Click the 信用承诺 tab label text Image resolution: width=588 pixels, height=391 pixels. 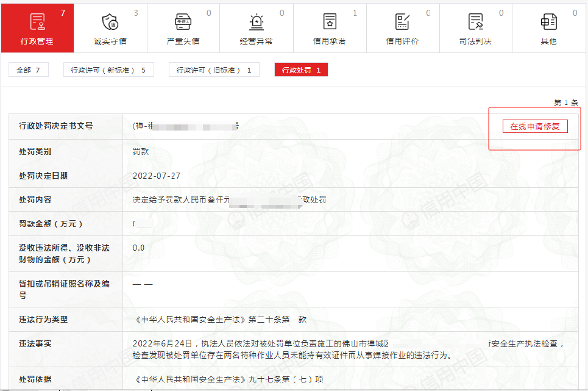tap(329, 41)
